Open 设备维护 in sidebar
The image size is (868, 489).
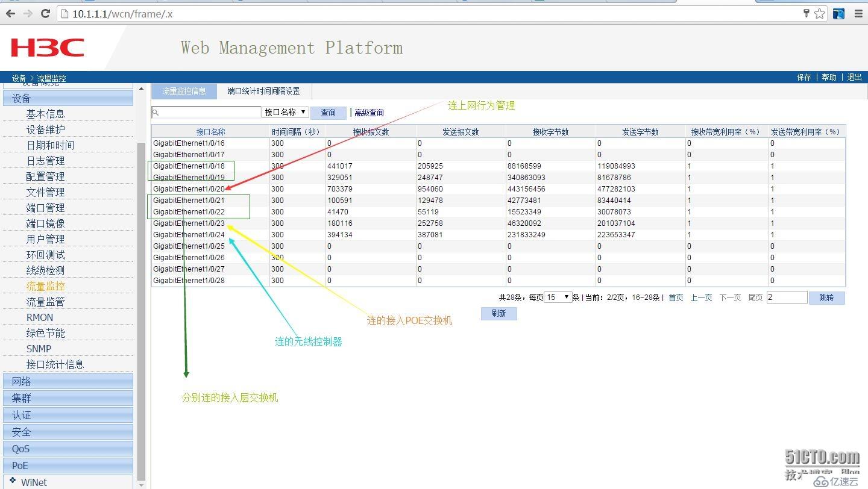click(x=45, y=129)
